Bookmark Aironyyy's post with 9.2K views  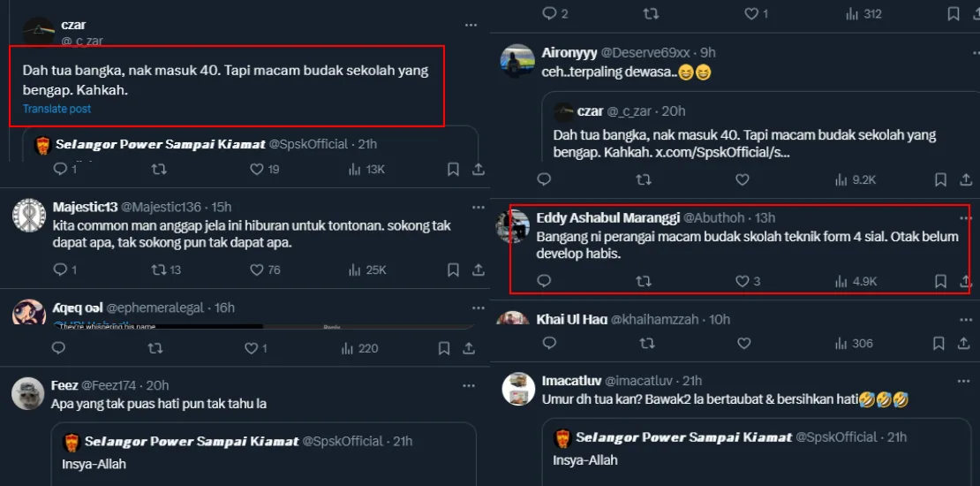pos(941,179)
